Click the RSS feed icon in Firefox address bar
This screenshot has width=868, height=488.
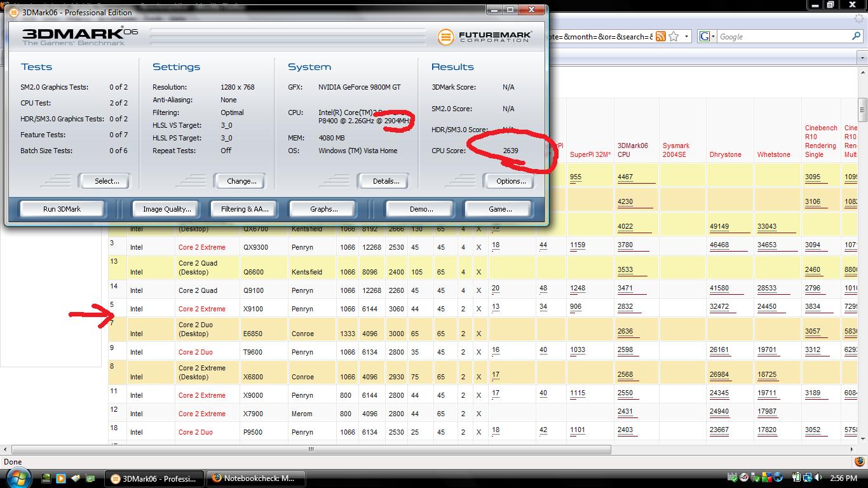pyautogui.click(x=661, y=36)
